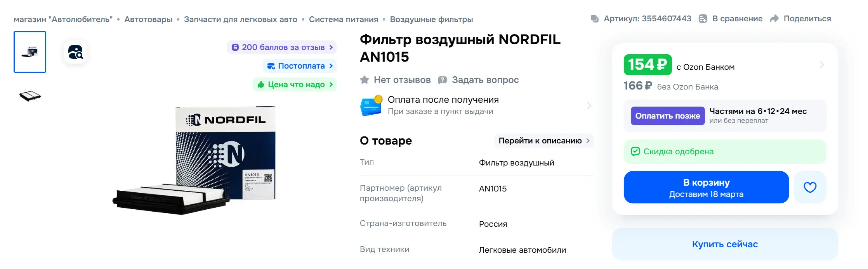This screenshot has width=868, height=269.
Task: Click the points icon in 200 баллов badge
Action: 235,47
